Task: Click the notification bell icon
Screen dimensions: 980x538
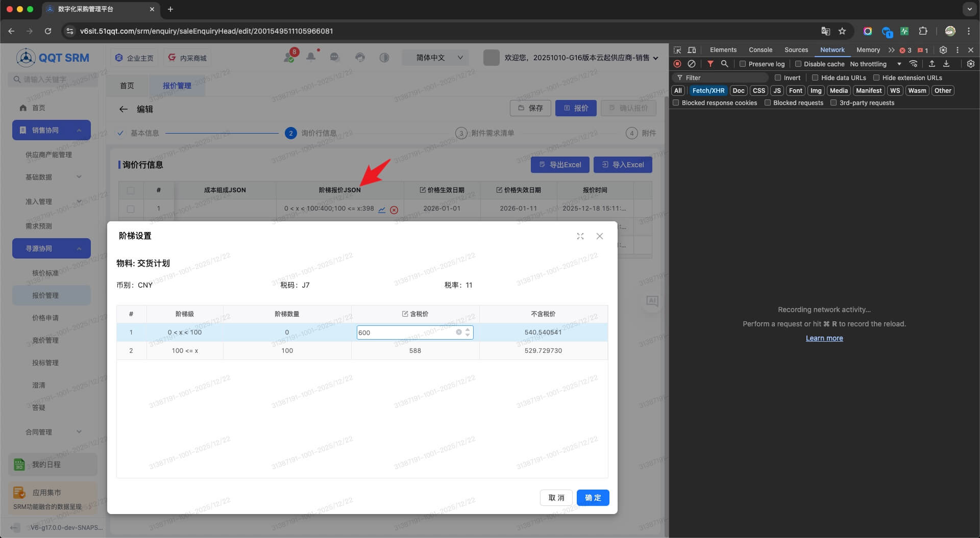Action: [310, 57]
